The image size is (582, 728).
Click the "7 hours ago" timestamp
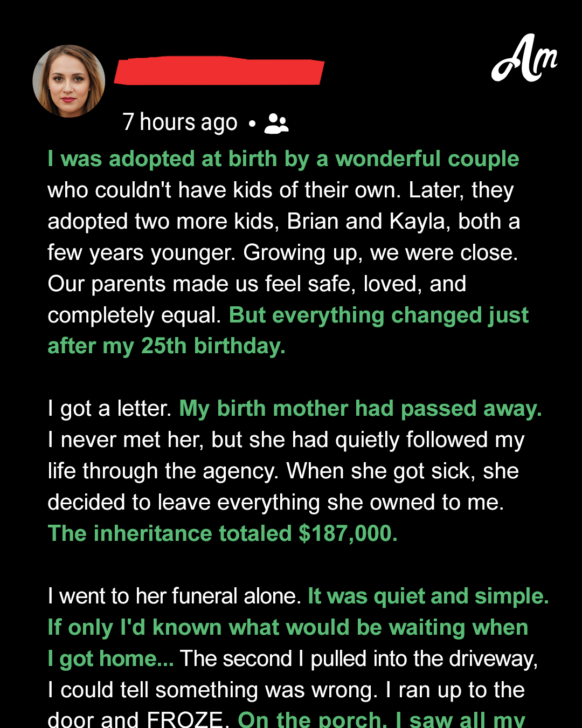click(x=180, y=122)
